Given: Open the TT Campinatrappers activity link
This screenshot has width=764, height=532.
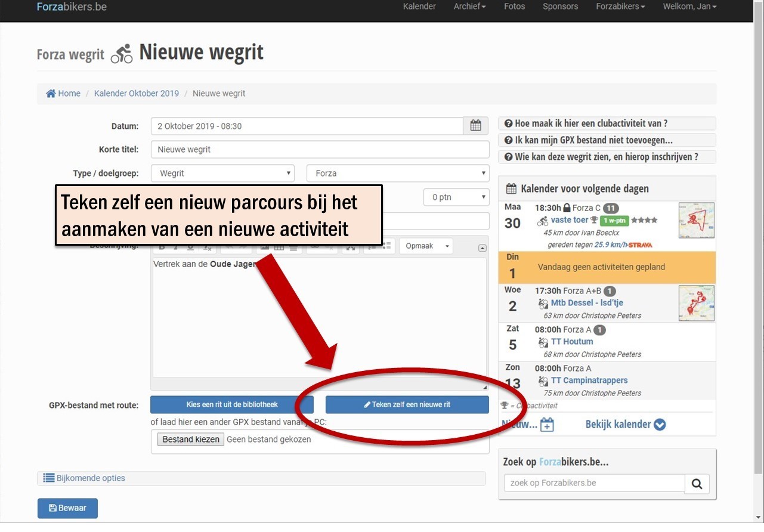Looking at the screenshot, I should click(x=589, y=381).
